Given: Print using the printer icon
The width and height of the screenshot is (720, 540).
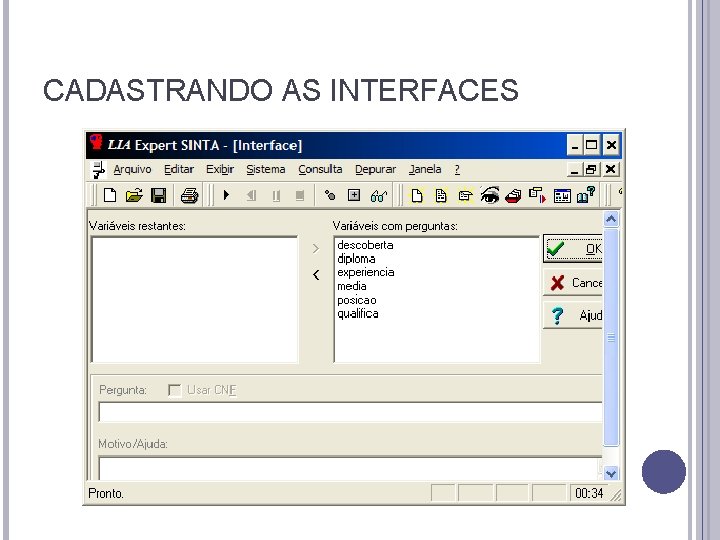Looking at the screenshot, I should coord(189,196).
